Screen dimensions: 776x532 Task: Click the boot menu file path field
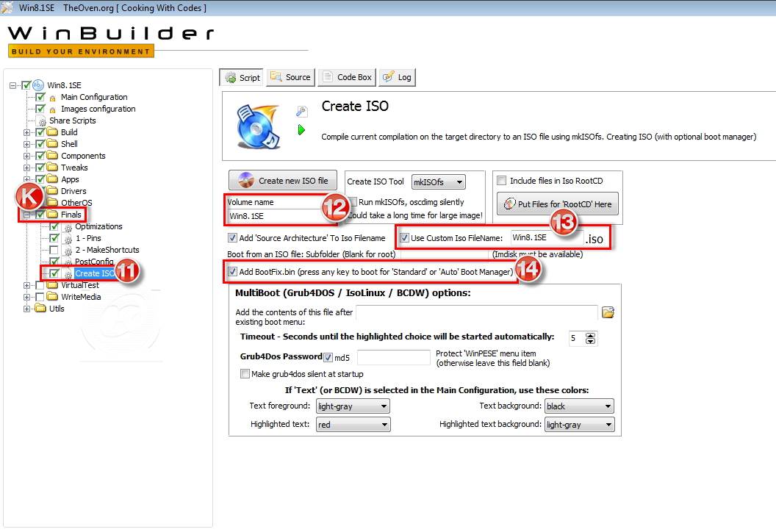tap(477, 312)
